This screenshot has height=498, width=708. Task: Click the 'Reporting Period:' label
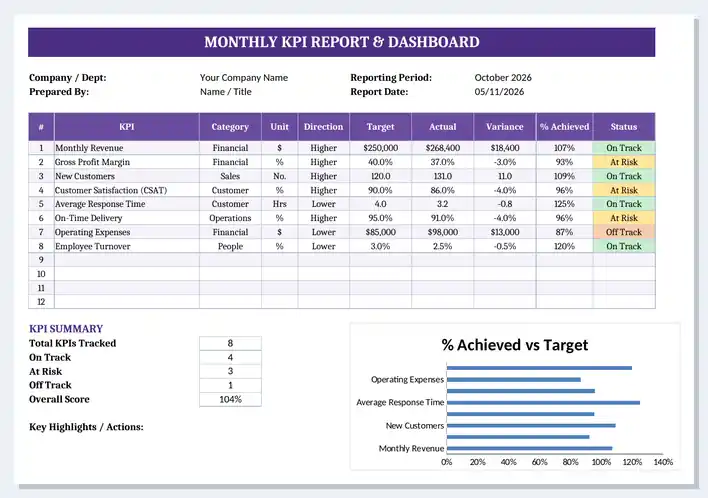tap(391, 78)
